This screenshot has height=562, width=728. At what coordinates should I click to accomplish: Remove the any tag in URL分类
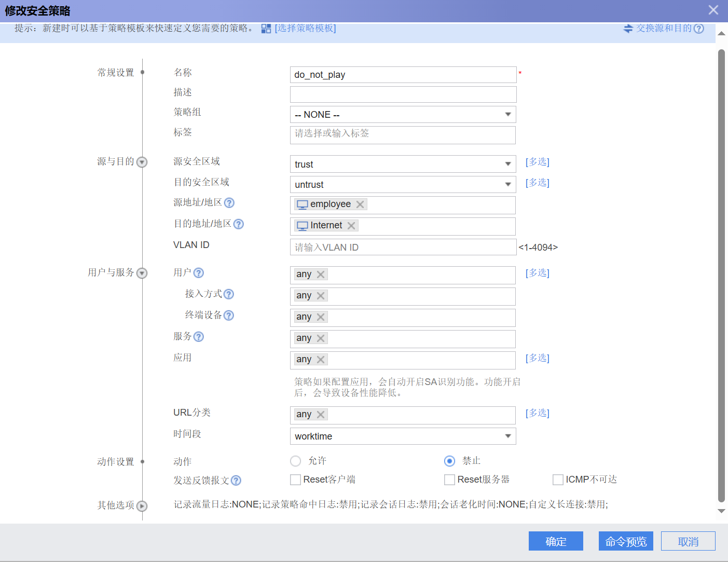pos(321,415)
